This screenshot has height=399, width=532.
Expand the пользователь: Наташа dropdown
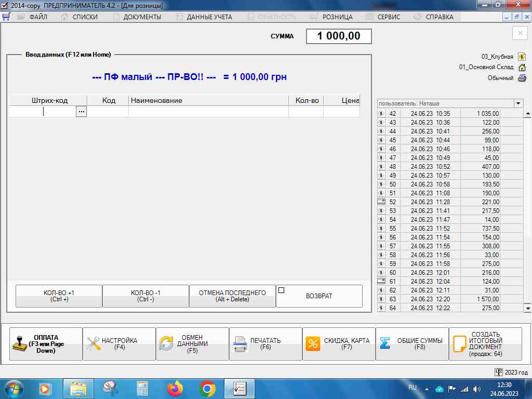(518, 103)
